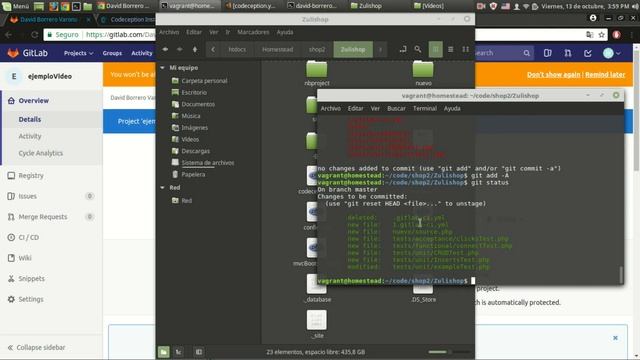Open Escritorio in file manager sidebar

click(x=194, y=93)
